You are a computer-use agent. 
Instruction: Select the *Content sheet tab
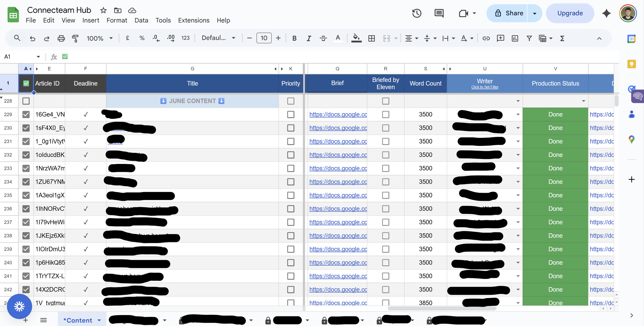[x=78, y=320]
